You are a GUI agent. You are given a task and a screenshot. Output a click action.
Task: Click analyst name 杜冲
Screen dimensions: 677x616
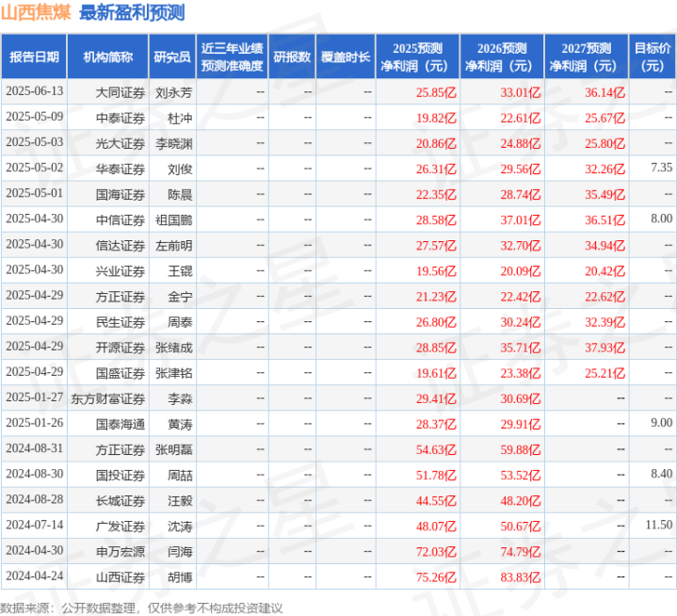tap(180, 119)
